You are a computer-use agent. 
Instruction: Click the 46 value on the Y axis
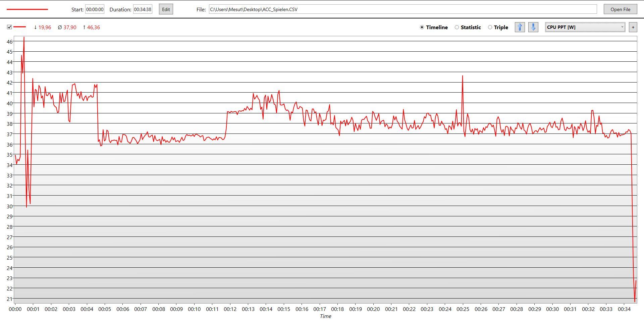coord(9,42)
